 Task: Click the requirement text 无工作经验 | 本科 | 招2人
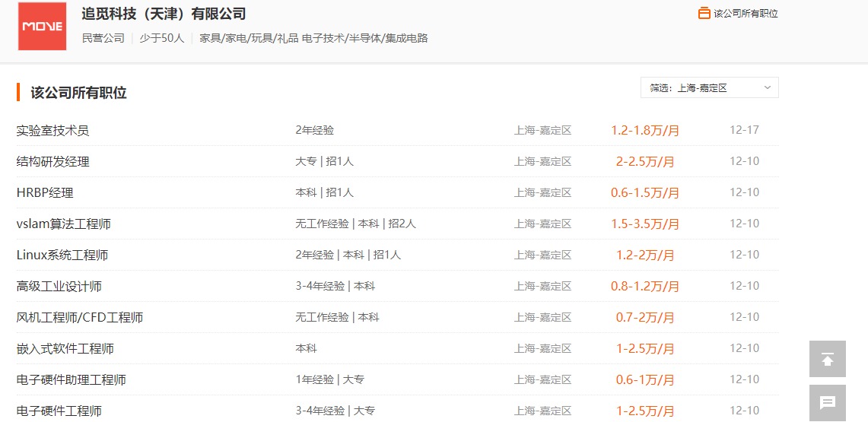(355, 224)
